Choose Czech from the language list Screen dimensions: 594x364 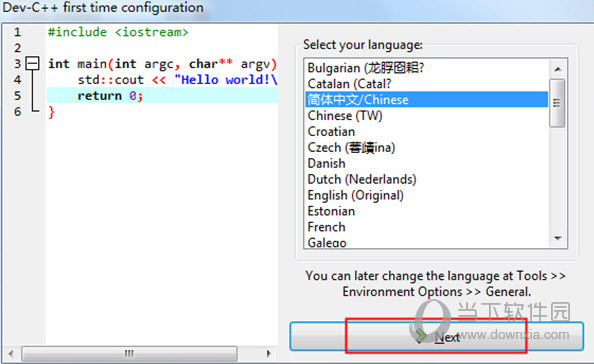click(427, 147)
